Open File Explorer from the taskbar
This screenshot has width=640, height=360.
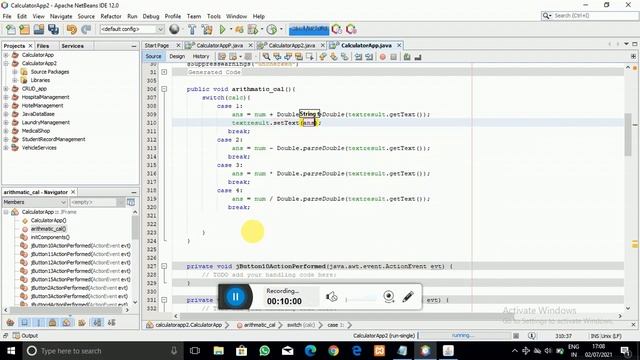click(x=218, y=351)
